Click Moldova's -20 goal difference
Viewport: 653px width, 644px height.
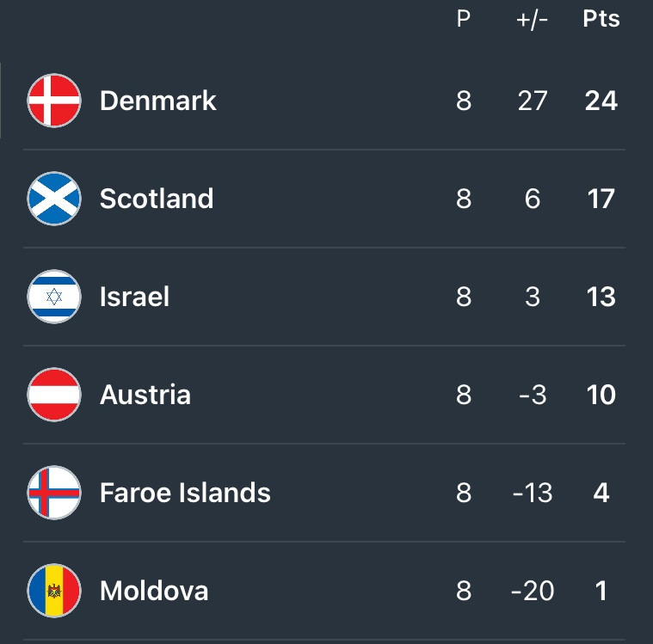click(x=533, y=591)
